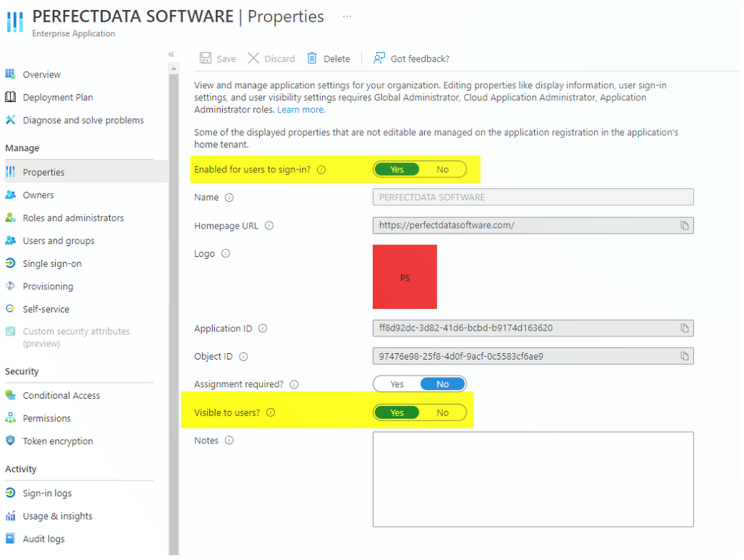The image size is (744, 560).
Task: Select Yes for Visible to users
Action: (x=397, y=413)
